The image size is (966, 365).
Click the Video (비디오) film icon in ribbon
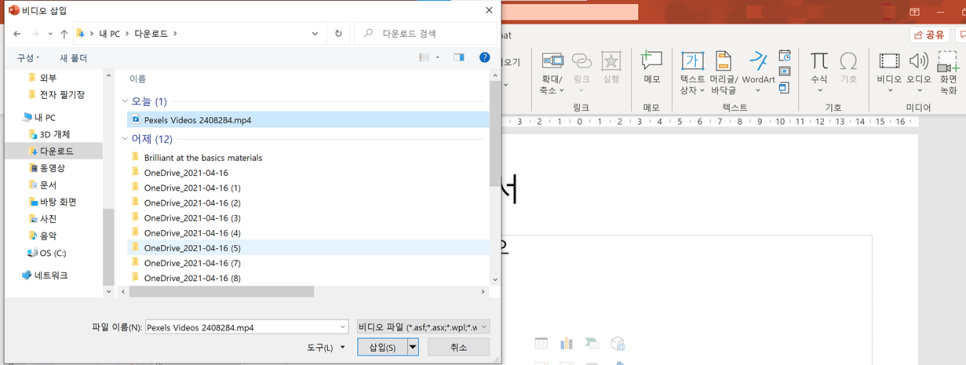[x=890, y=60]
